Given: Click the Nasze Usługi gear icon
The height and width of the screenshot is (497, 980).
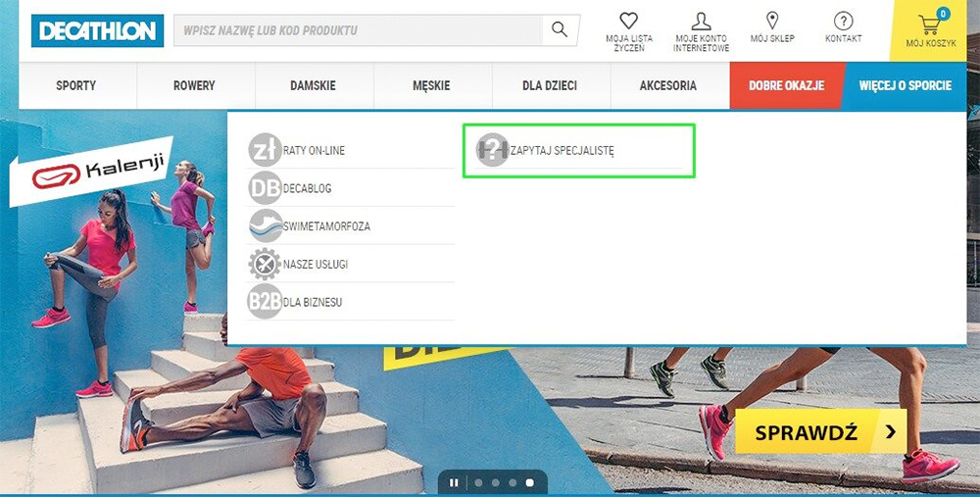Looking at the screenshot, I should pos(265,264).
